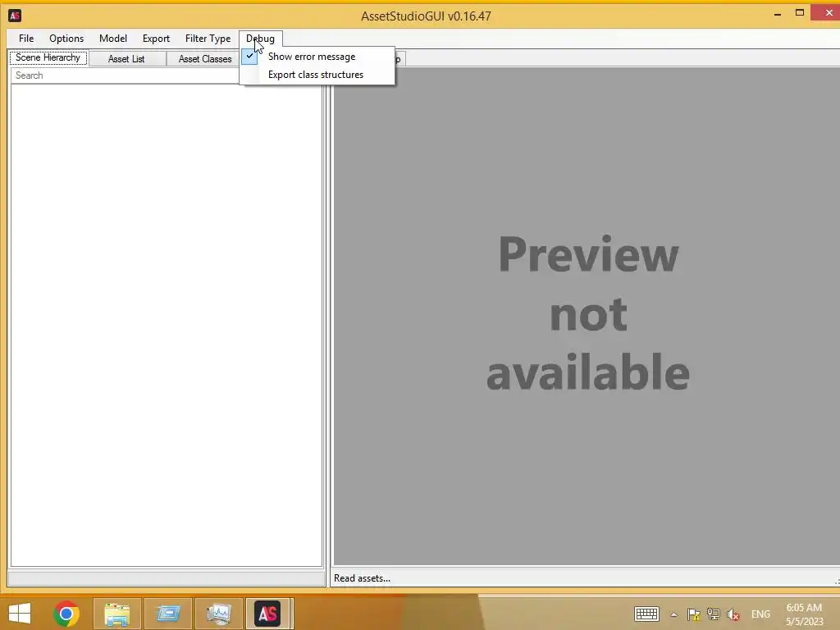840x630 pixels.
Task: Open the Options menu
Action: [x=66, y=39]
